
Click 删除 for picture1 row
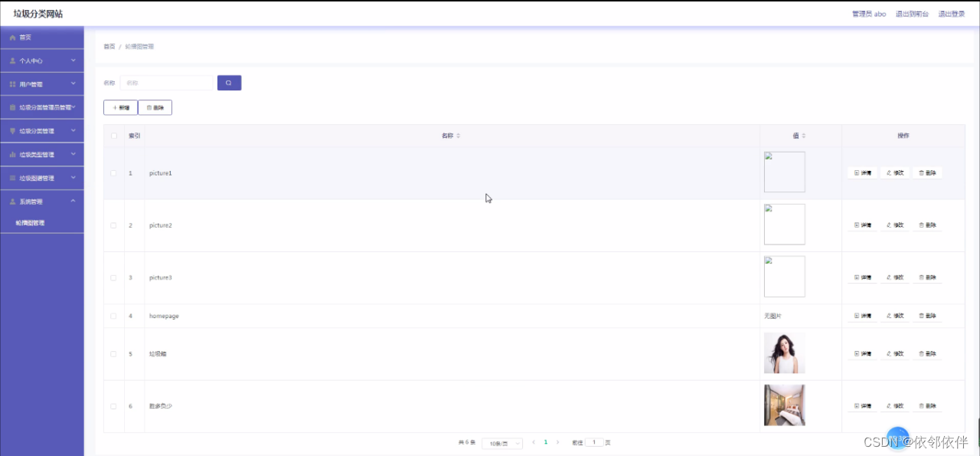[927, 173]
